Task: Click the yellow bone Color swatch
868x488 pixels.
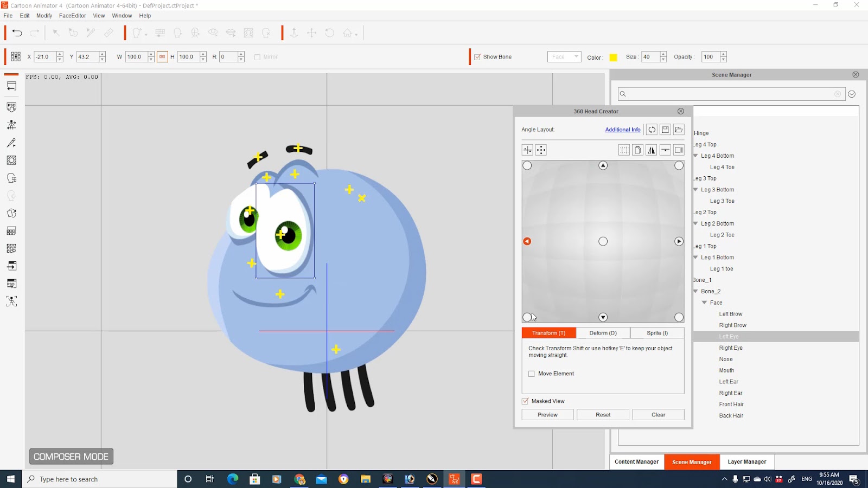Action: click(x=613, y=57)
